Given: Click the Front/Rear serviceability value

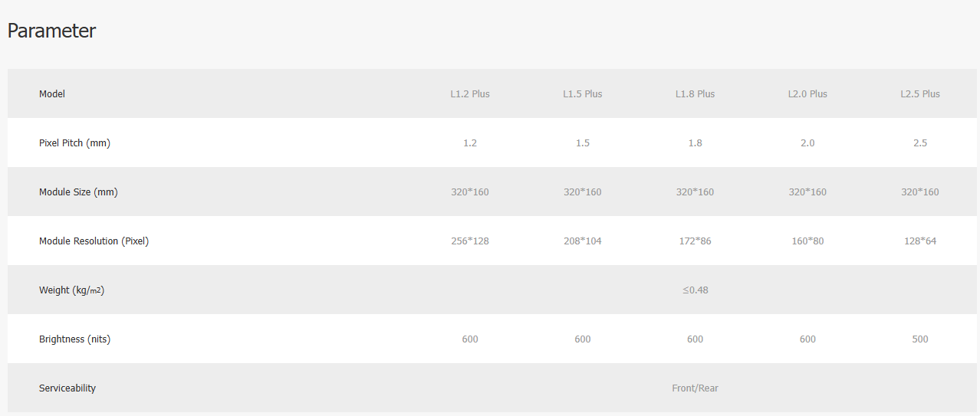Looking at the screenshot, I should 696,388.
